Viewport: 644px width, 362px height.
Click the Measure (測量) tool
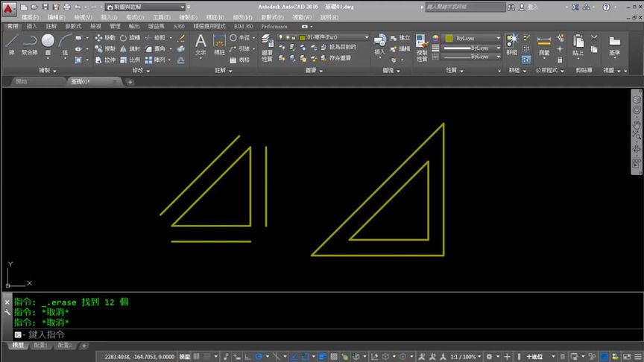[x=544, y=45]
